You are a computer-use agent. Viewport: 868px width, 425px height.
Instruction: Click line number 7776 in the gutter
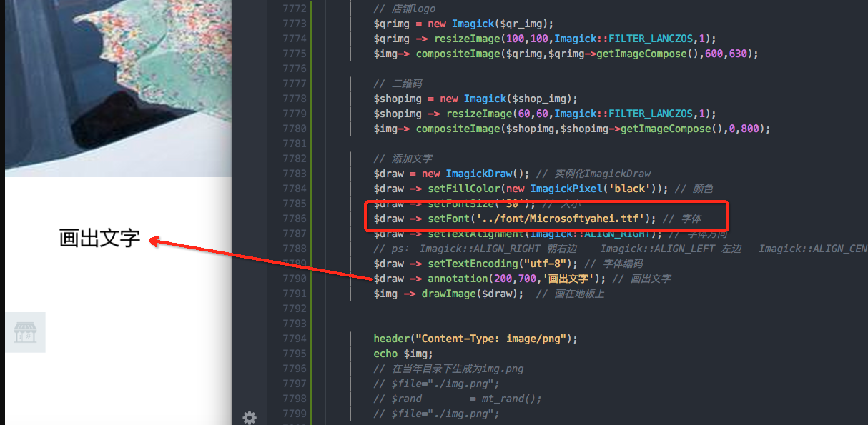(x=295, y=69)
